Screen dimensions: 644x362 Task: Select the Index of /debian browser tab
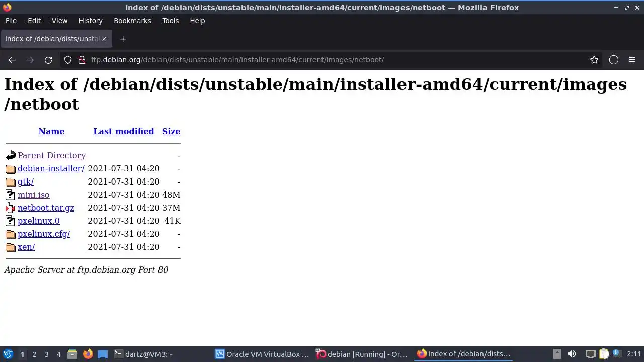pos(55,39)
